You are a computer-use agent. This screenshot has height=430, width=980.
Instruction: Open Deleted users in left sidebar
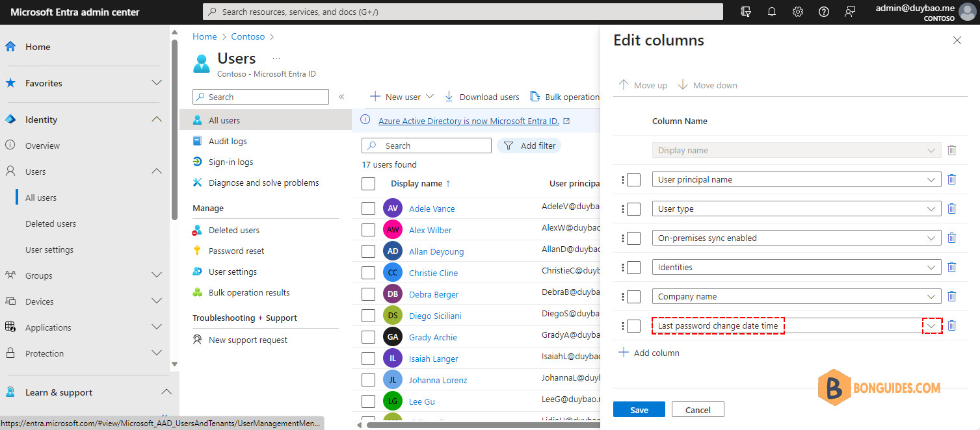click(x=51, y=223)
